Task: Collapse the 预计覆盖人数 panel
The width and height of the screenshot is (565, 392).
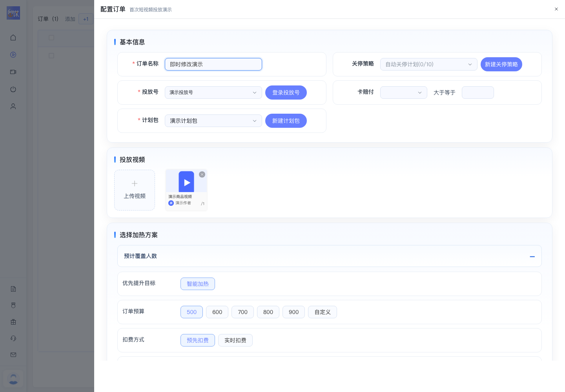Action: pos(532,256)
